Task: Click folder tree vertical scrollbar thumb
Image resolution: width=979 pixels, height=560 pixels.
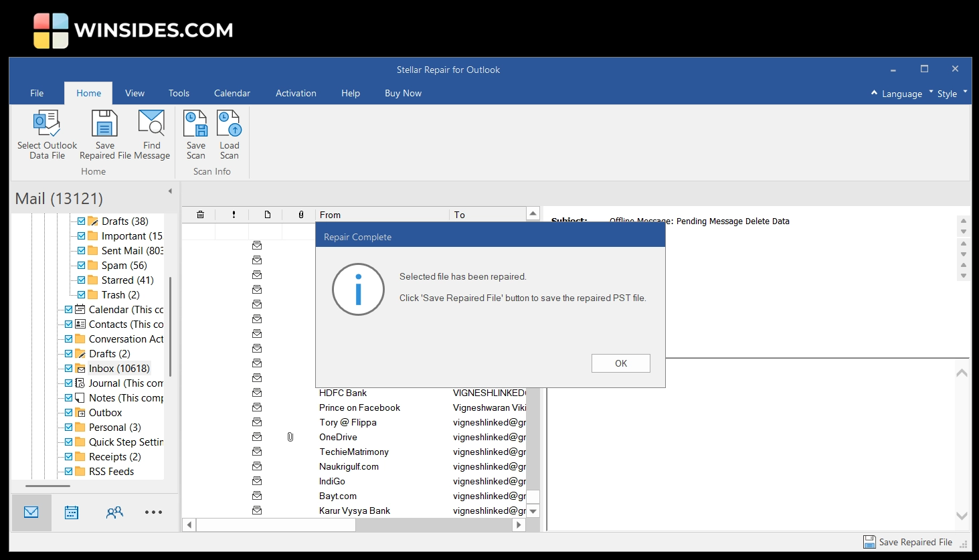Action: tap(171, 326)
